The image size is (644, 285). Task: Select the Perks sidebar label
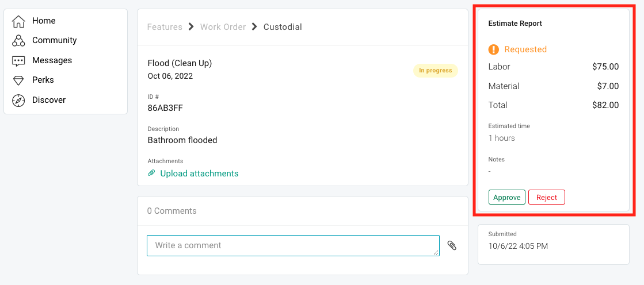(43, 80)
